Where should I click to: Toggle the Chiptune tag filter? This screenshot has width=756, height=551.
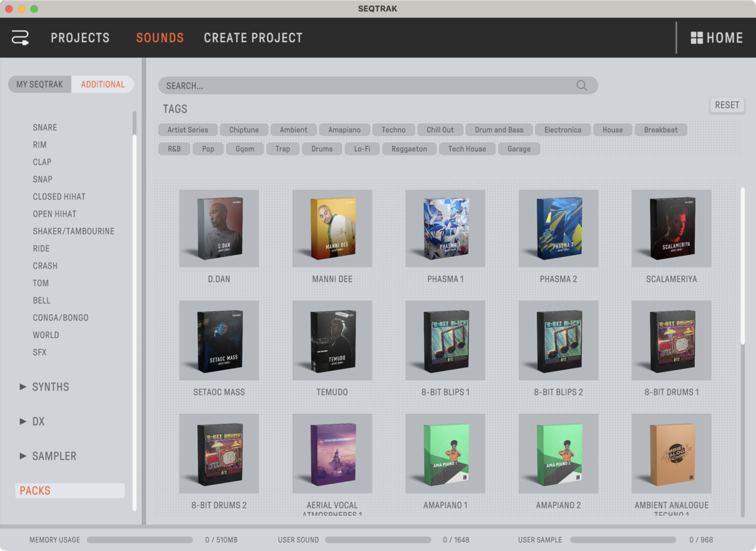tap(244, 130)
